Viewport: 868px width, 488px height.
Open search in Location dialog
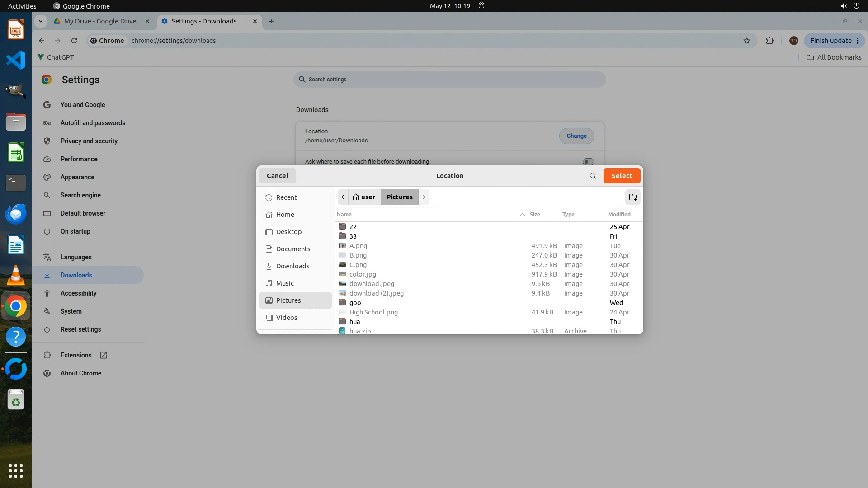593,176
